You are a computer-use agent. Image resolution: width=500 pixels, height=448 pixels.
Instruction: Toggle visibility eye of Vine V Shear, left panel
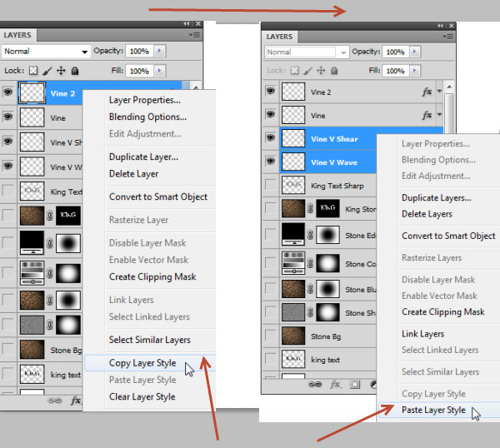click(x=7, y=141)
